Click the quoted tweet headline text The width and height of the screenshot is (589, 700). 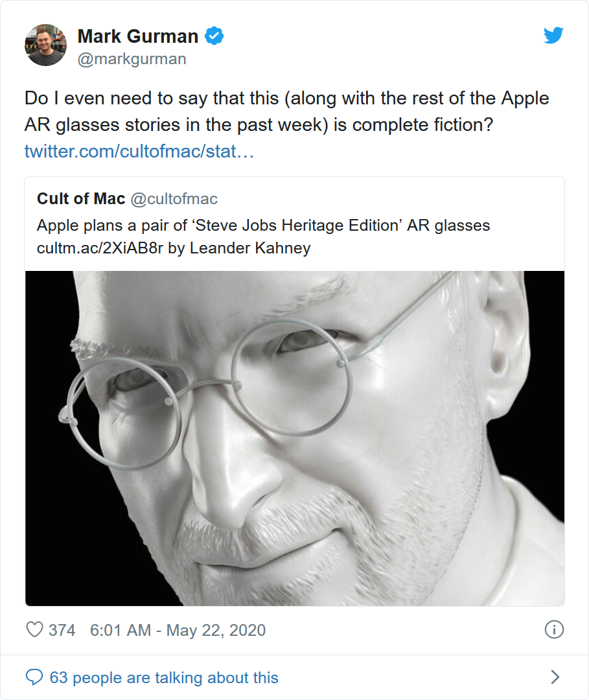tap(263, 226)
